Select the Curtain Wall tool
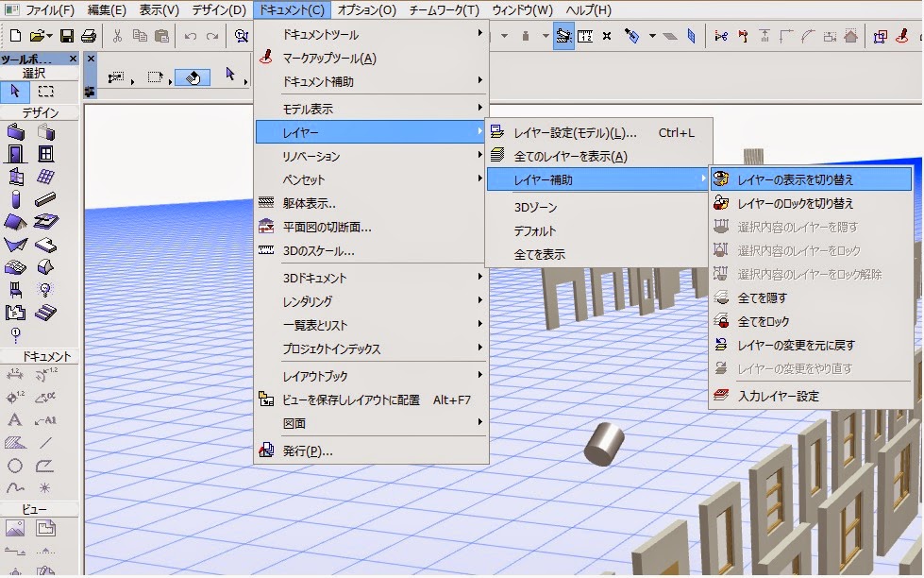 (x=15, y=177)
